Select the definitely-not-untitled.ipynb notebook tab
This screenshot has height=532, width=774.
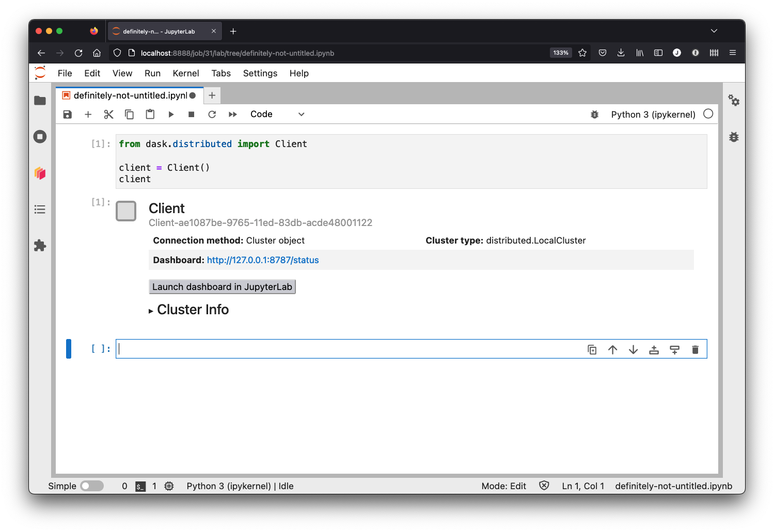point(129,95)
